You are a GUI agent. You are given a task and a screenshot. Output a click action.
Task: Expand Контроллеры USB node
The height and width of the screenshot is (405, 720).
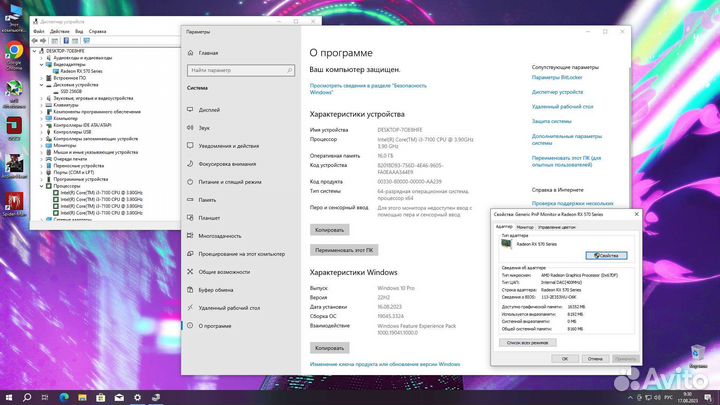pos(41,132)
